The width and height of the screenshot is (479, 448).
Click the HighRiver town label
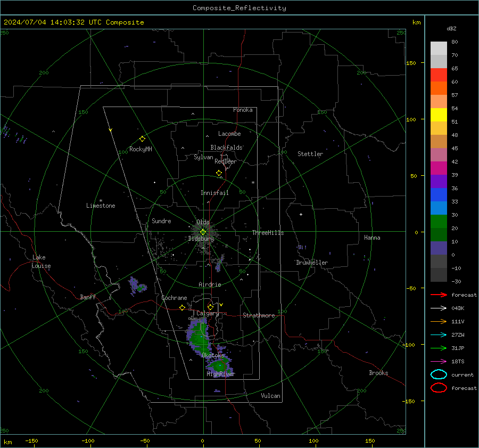220,374
